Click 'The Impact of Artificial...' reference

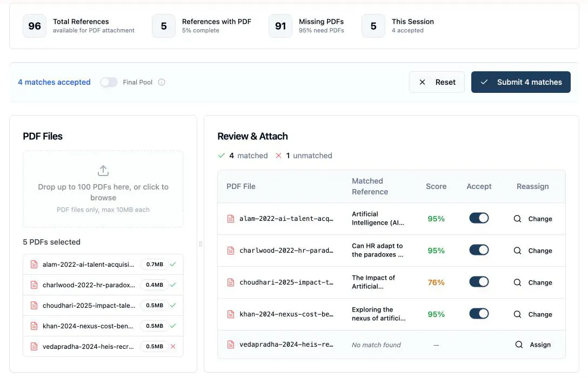point(373,282)
